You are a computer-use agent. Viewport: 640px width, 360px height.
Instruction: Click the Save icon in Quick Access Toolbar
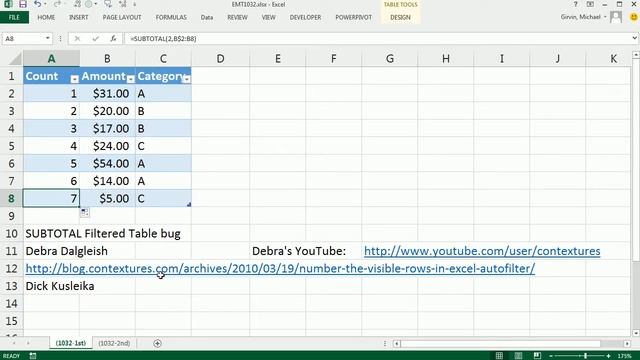coord(23,4)
